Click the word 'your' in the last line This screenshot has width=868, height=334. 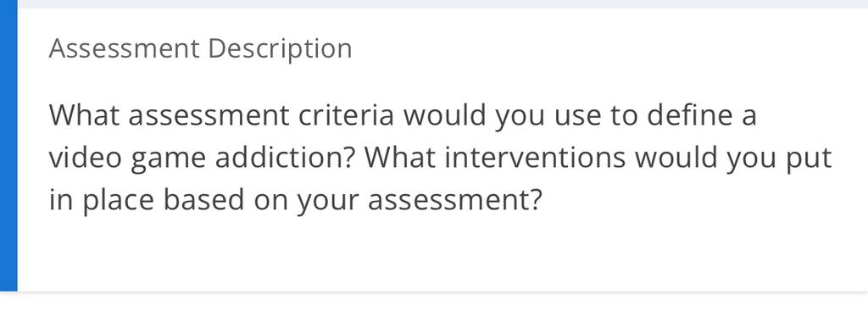pyautogui.click(x=328, y=200)
